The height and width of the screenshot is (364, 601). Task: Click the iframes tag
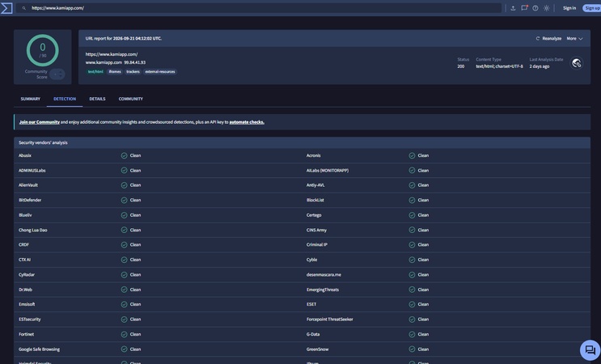click(115, 72)
